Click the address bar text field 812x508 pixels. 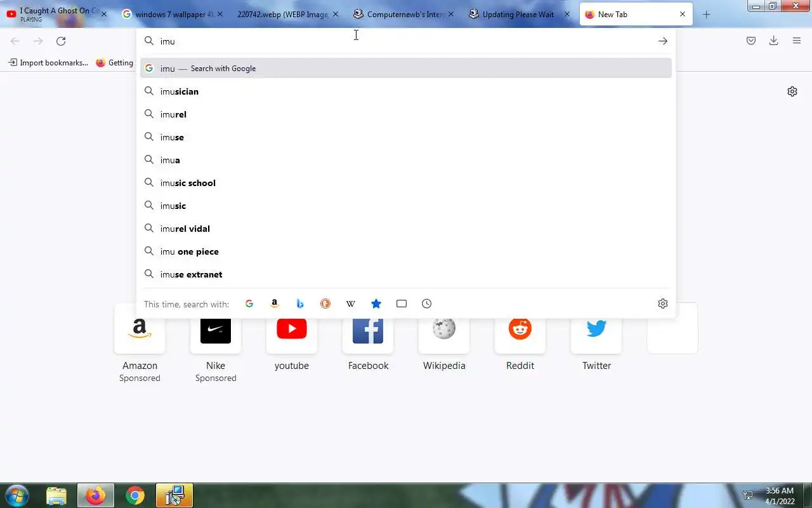406,41
